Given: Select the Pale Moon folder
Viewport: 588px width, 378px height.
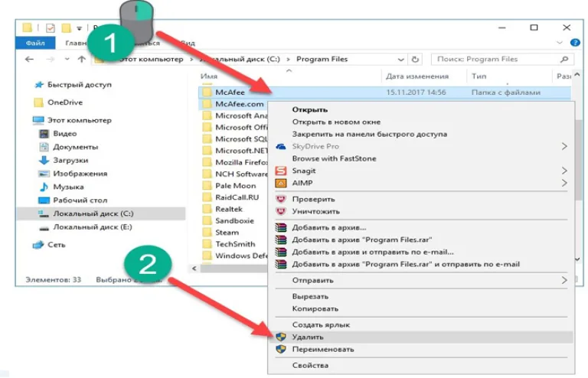Looking at the screenshot, I should [234, 186].
